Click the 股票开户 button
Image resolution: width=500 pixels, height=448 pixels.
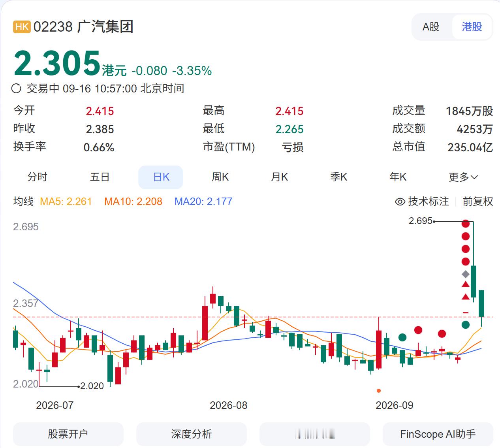pos(68,434)
